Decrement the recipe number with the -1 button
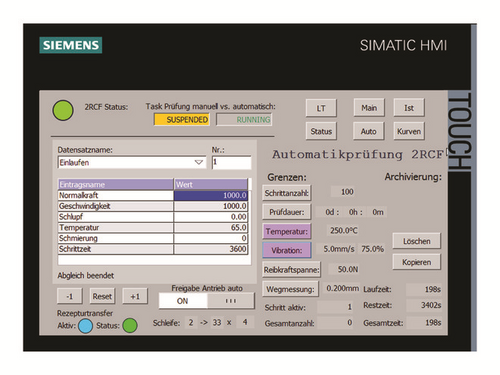This screenshot has height=375, width=500. pyautogui.click(x=69, y=296)
